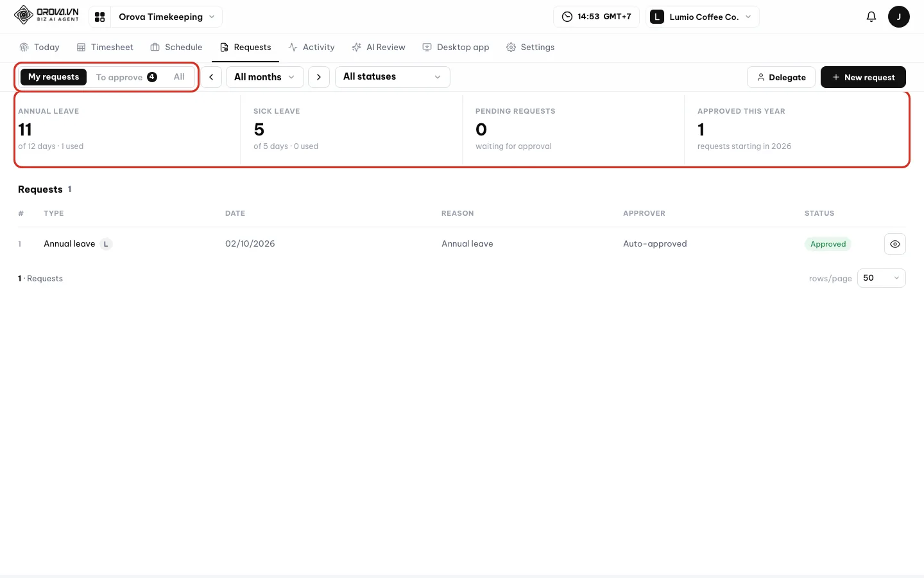Create a New request

click(x=863, y=77)
